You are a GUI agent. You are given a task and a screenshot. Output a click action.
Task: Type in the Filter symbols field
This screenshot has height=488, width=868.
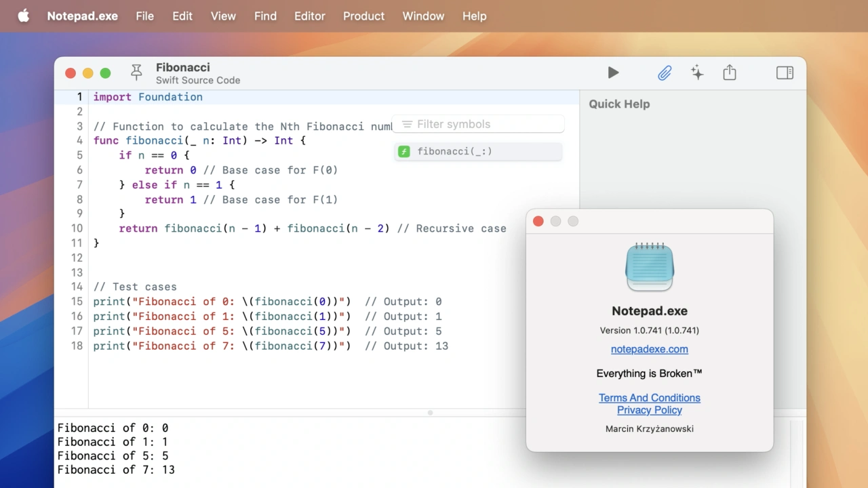pyautogui.click(x=485, y=125)
